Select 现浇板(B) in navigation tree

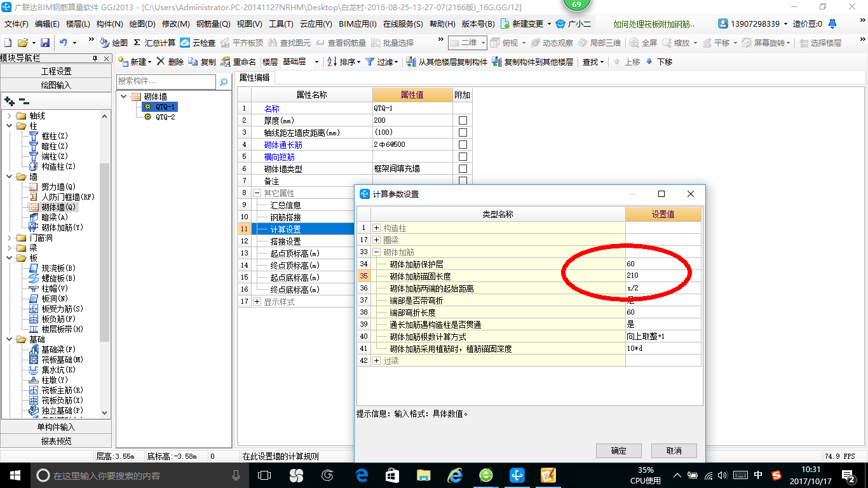[x=51, y=268]
